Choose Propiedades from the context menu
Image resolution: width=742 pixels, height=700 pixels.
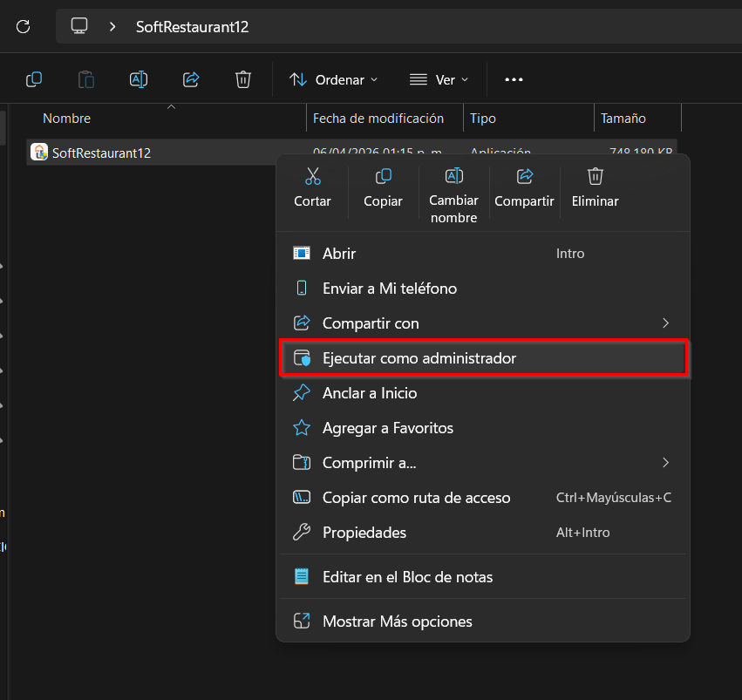[x=483, y=533]
